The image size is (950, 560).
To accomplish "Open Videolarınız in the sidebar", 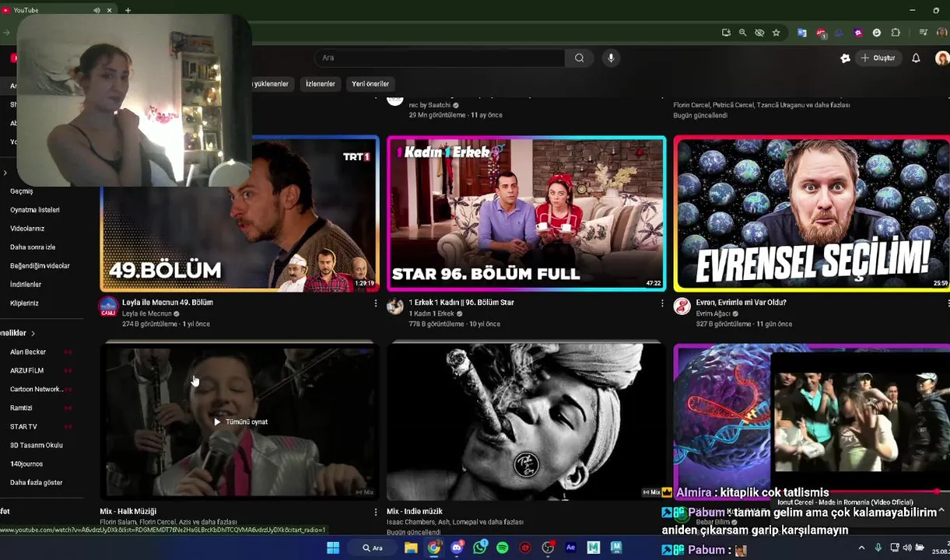I will 27,229.
